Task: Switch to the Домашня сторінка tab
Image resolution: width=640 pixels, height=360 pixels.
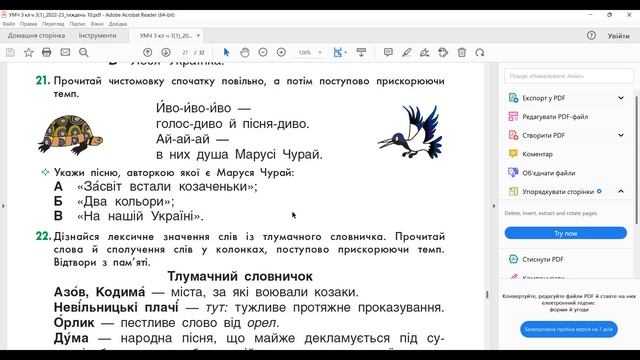Action: [x=36, y=36]
